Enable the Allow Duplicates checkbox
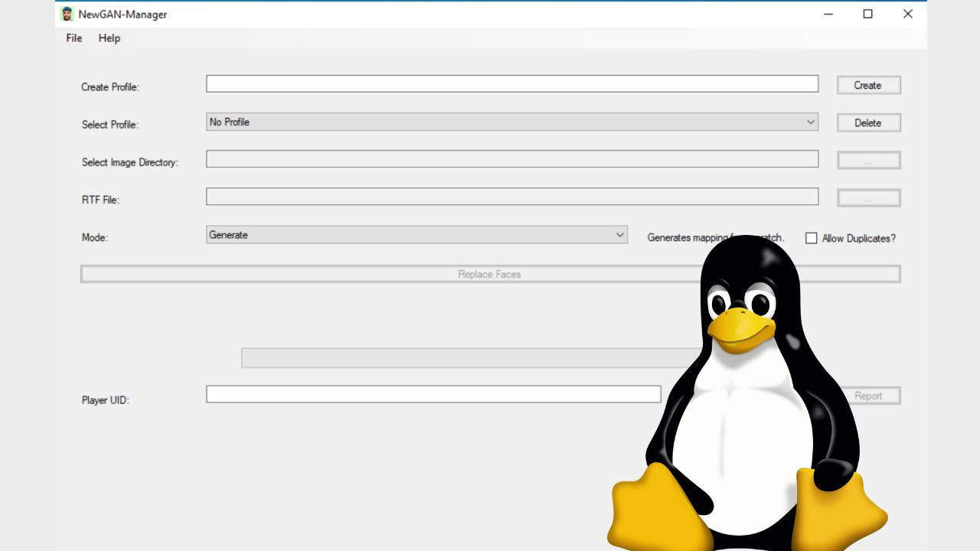 (x=811, y=238)
